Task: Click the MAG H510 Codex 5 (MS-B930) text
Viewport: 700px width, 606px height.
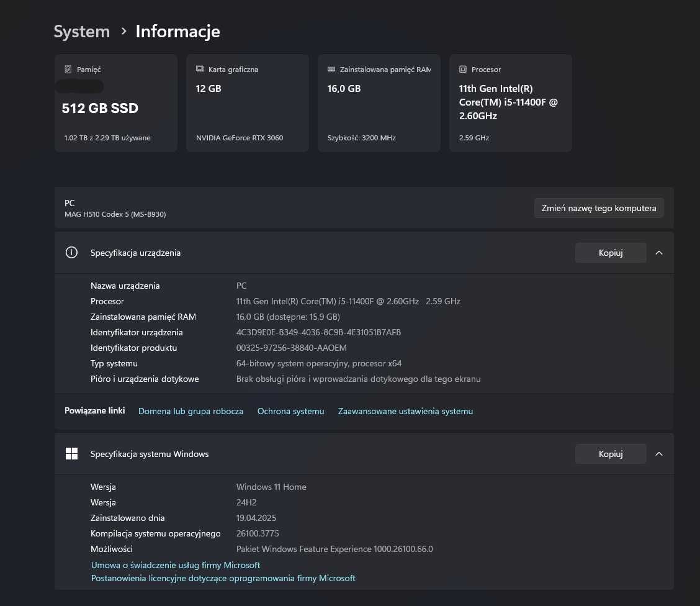Action: click(x=115, y=214)
